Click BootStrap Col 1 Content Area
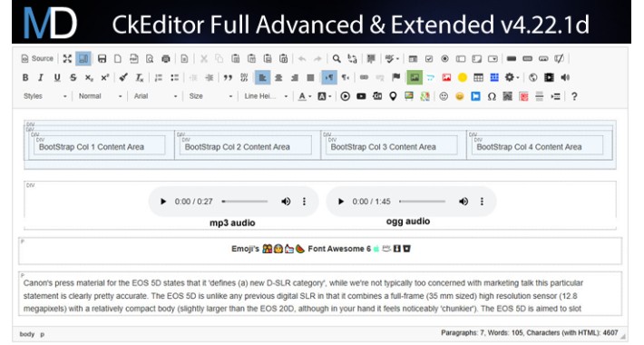This screenshot has width=644, height=345. 92,147
